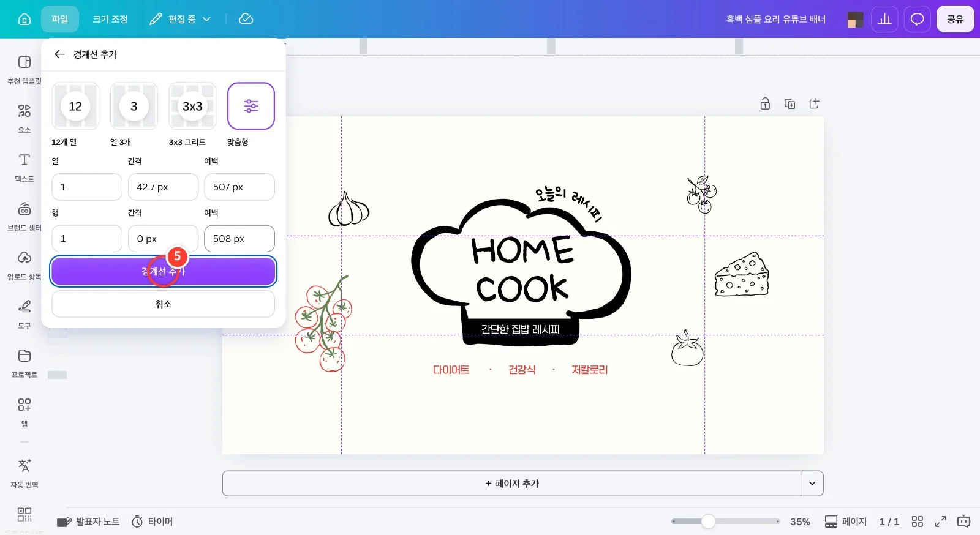The image size is (980, 535).
Task: Open the 크기 조정 menu
Action: tap(110, 19)
